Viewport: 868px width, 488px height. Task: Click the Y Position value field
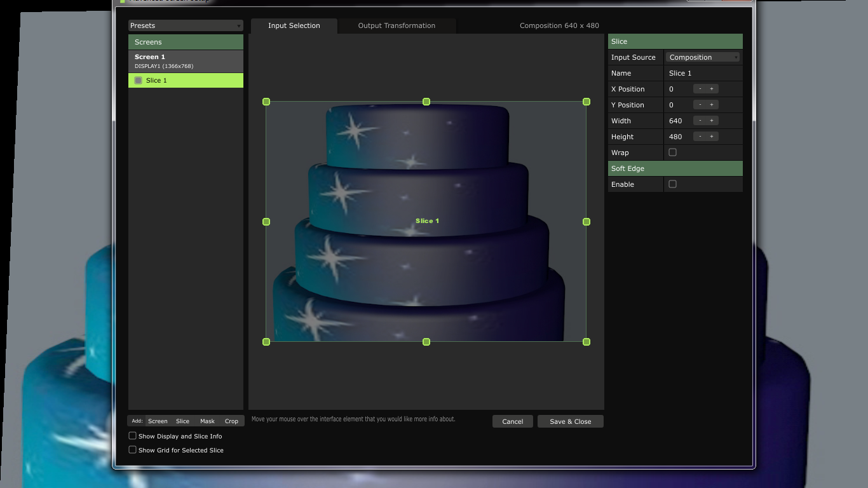click(x=678, y=105)
